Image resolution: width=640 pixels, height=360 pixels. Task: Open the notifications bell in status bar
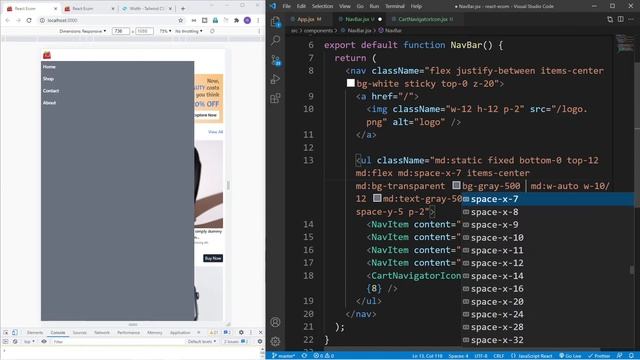(631, 356)
